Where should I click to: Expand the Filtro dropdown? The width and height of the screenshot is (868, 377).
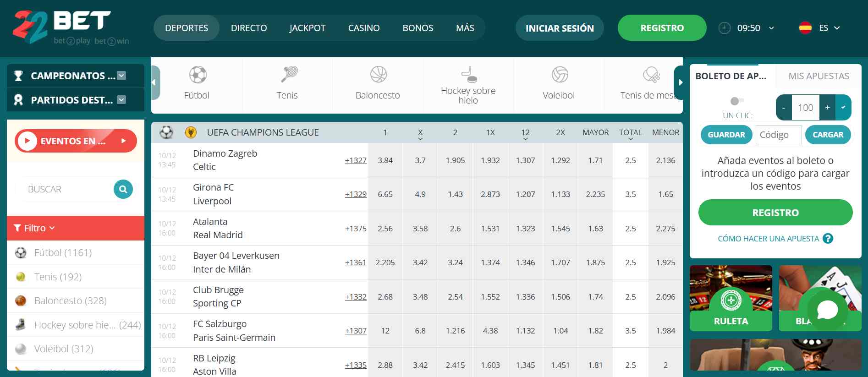[34, 228]
